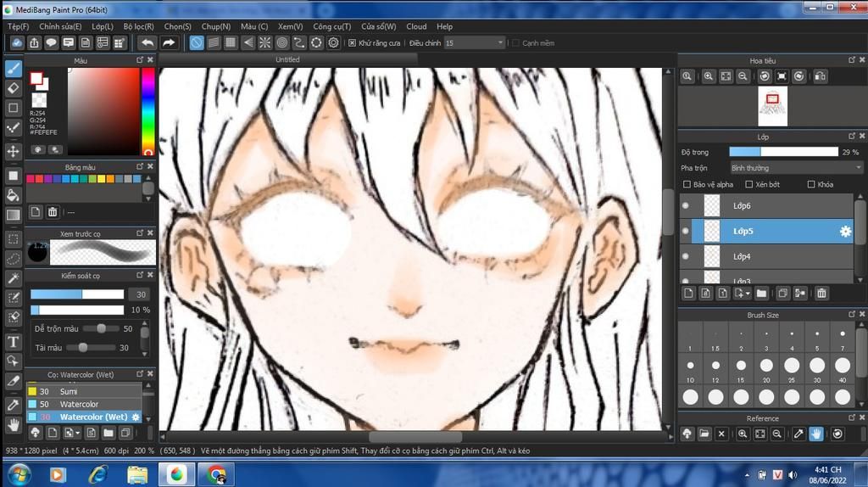Enable the Khóa lock checkbox
This screenshot has width=868, height=487.
coord(811,184)
